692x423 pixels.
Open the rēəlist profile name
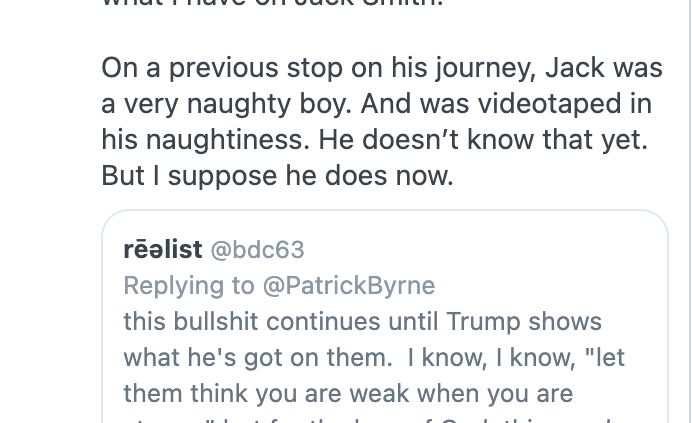pyautogui.click(x=162, y=249)
